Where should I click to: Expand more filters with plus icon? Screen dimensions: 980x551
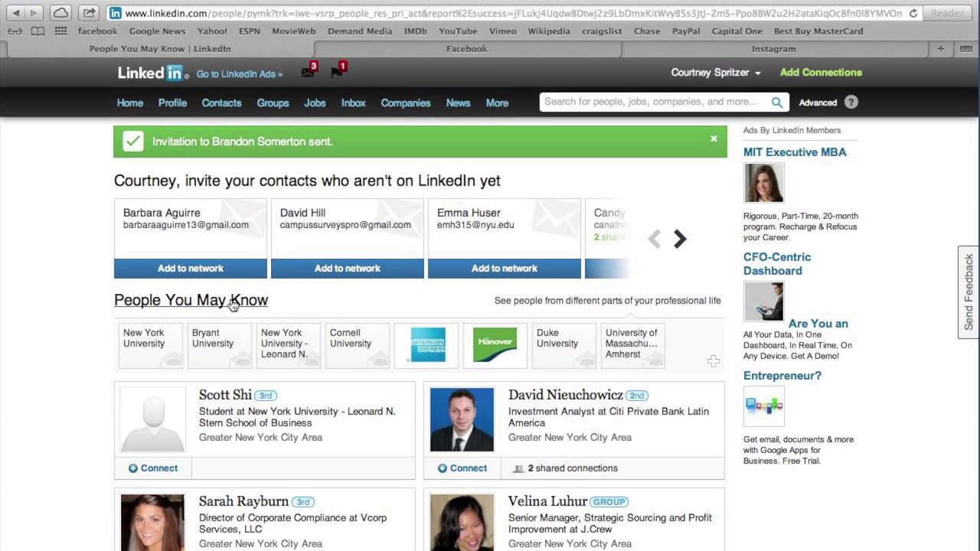[713, 361]
